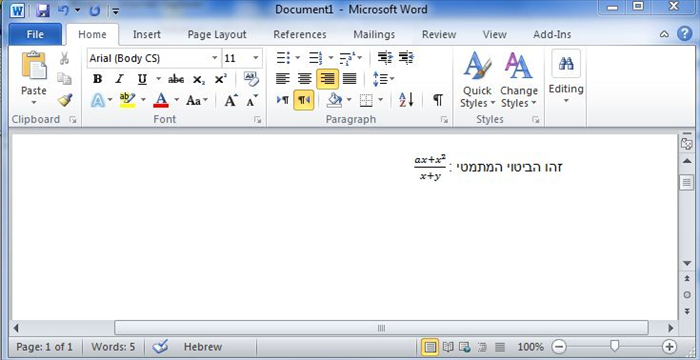Click Shrink Font icon
The width and height of the screenshot is (700, 360).
pos(252,100)
